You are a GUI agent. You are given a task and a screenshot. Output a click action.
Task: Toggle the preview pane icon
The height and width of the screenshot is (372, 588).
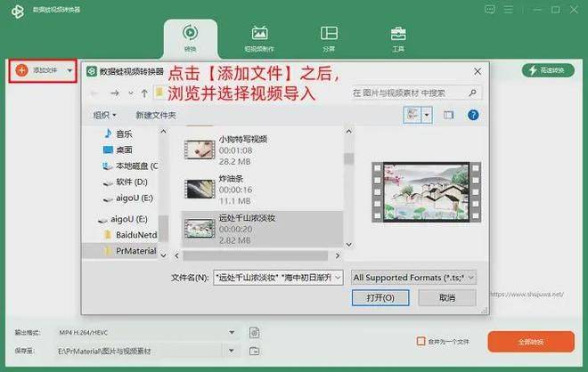click(448, 115)
